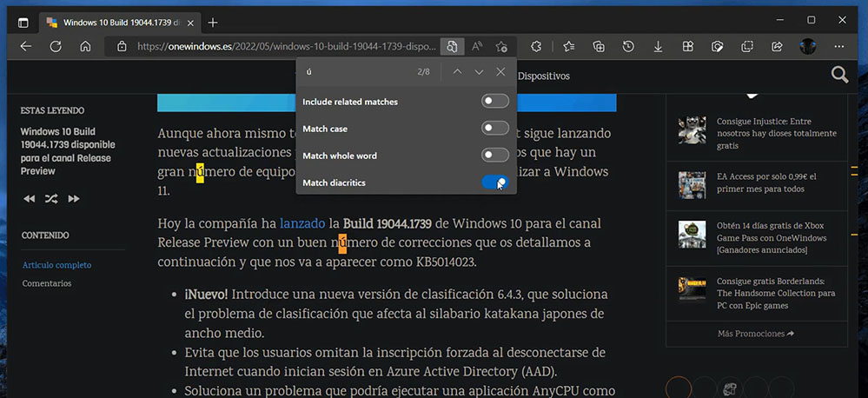The image size is (868, 398).
Task: Click the sidebar article title Windows 10 Build
Action: [x=68, y=151]
